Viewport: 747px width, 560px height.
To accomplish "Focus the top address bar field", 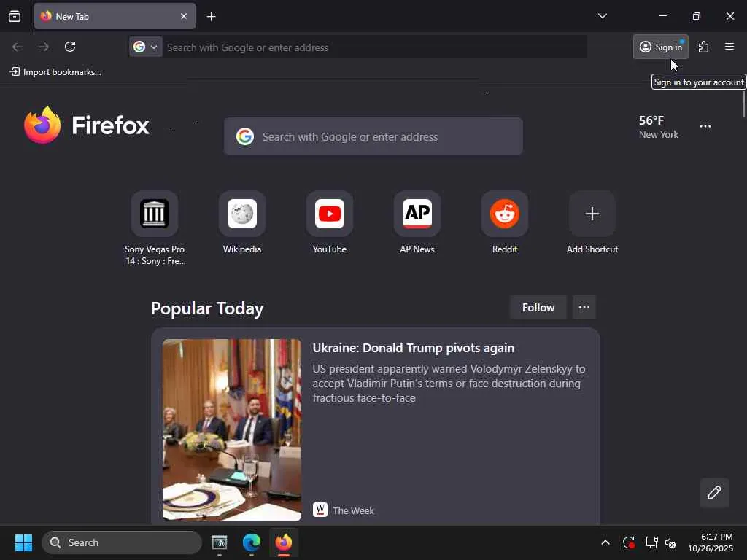I will tap(376, 47).
